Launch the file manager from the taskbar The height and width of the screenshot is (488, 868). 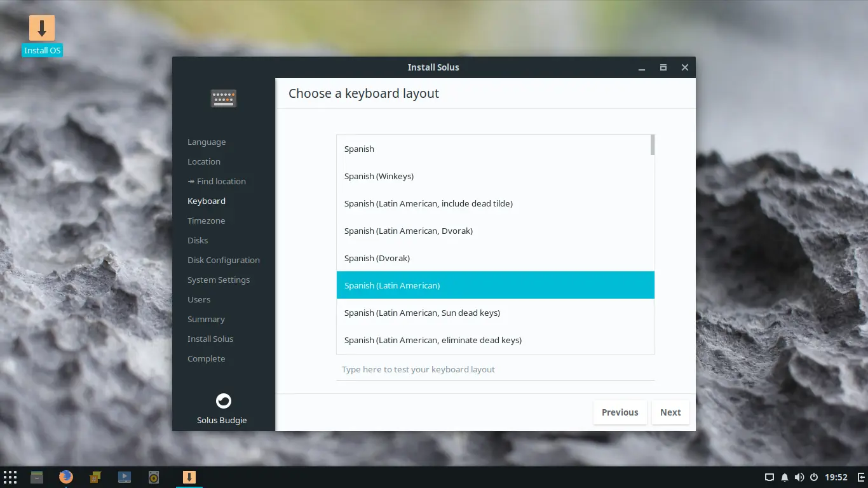[37, 477]
